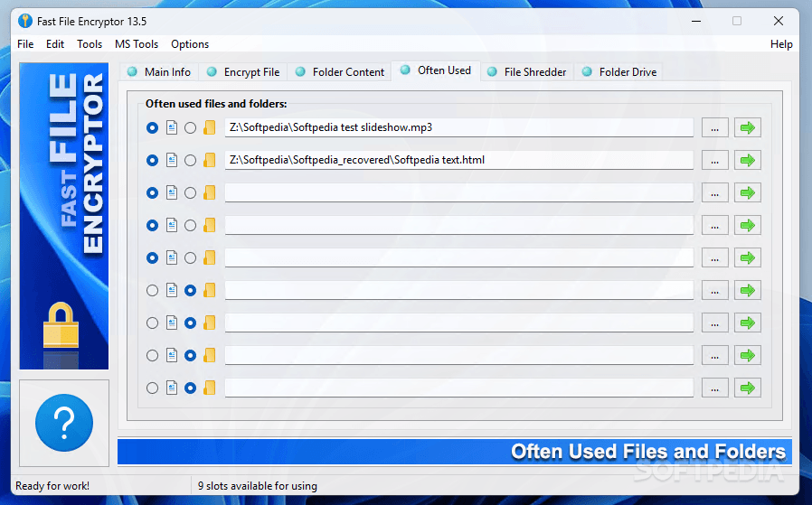The image size is (812, 505).
Task: Click '...' browse button in sixth slot
Action: 714,290
